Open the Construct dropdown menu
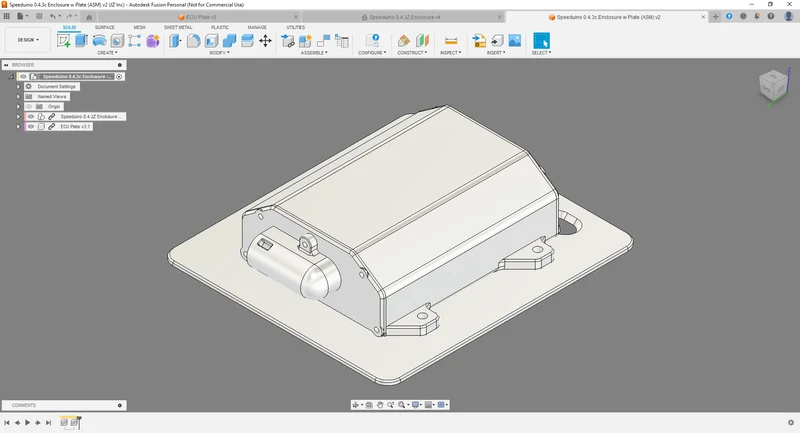The height and width of the screenshot is (433, 800). (412, 53)
